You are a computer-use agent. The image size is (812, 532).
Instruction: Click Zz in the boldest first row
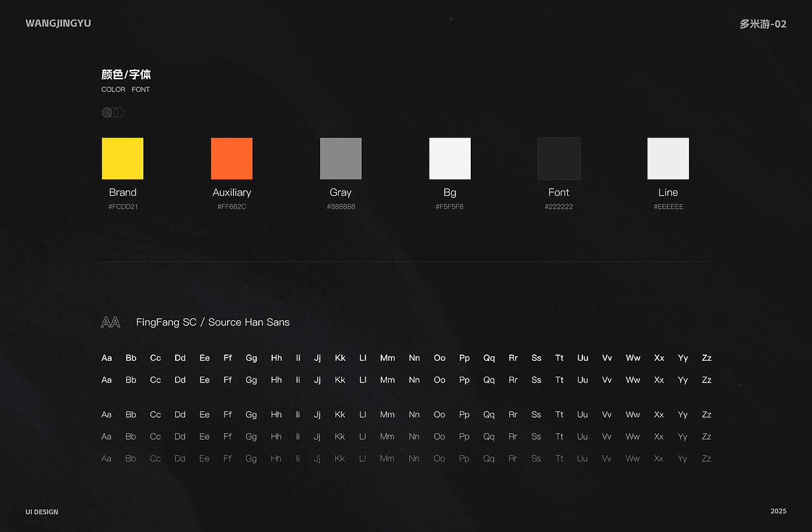coord(707,358)
